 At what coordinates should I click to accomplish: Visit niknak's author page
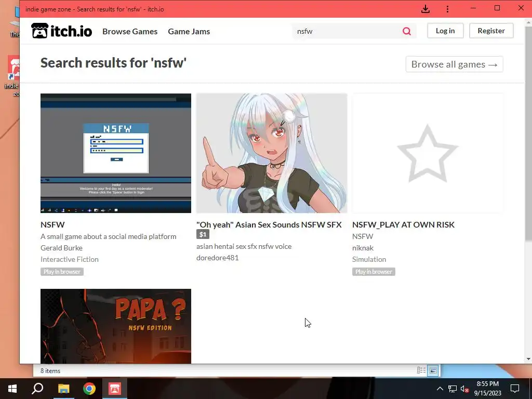[363, 248]
